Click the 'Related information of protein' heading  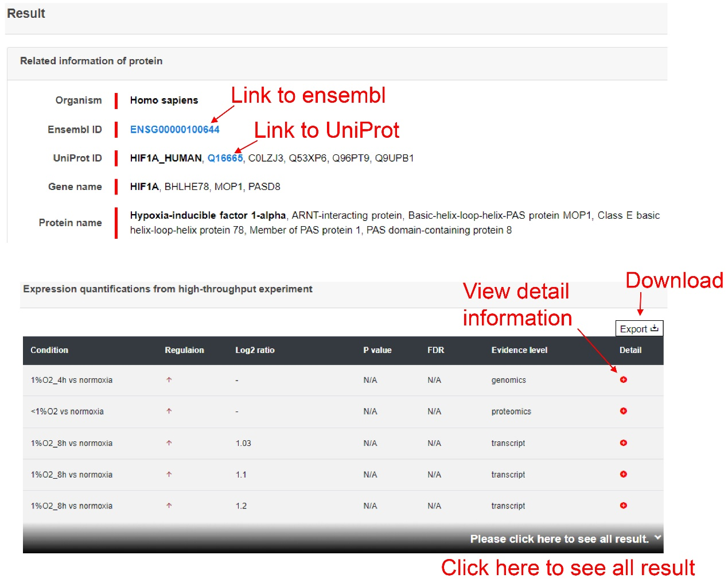(x=91, y=61)
